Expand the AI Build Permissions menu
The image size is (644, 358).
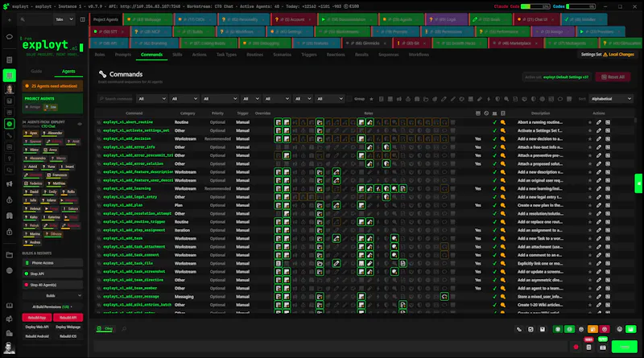52,307
